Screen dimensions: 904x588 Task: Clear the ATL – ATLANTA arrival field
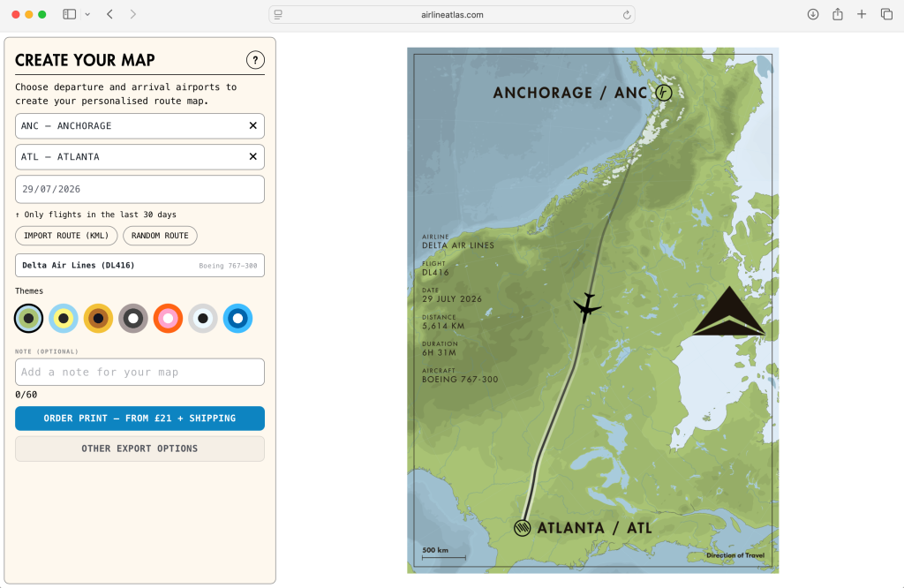click(x=252, y=157)
